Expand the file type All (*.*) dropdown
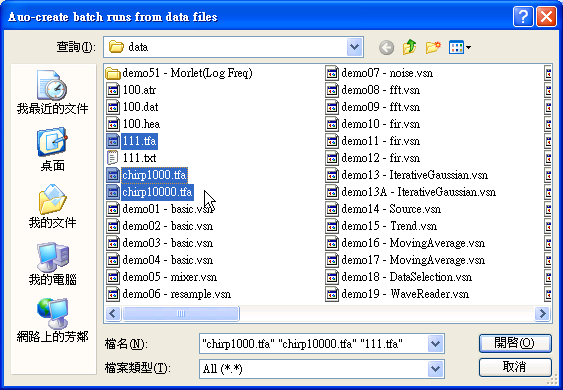 point(436,369)
